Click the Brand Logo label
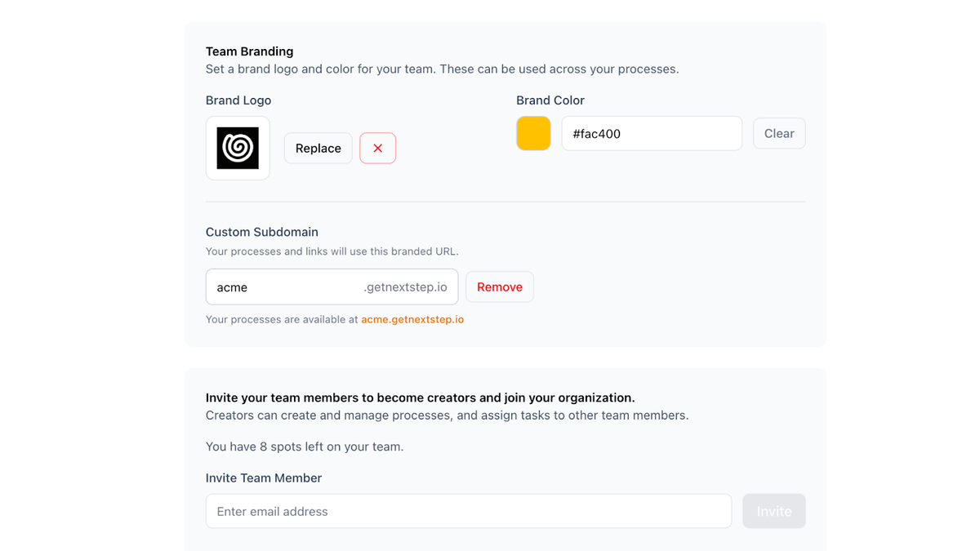The width and height of the screenshot is (980, 551). click(x=238, y=100)
